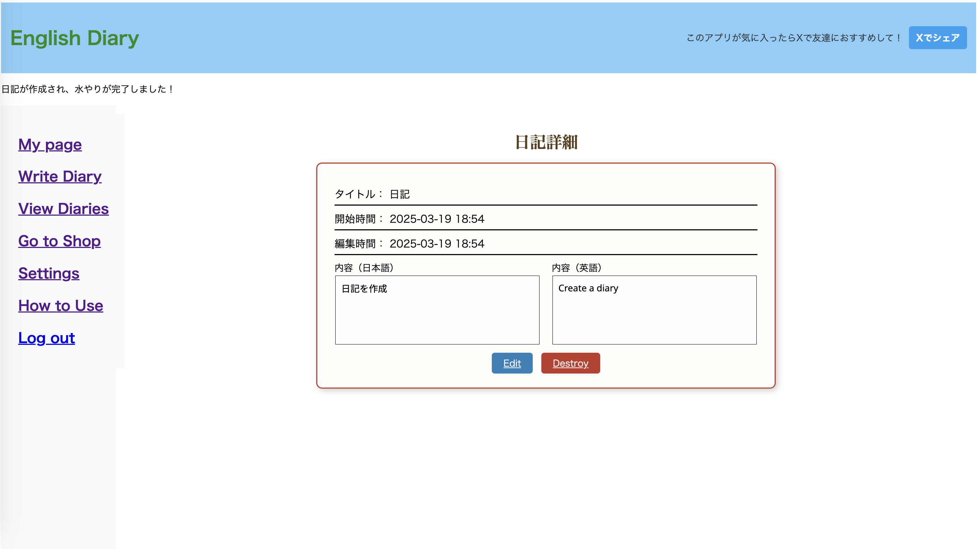Click the diary created flash message
The height and width of the screenshot is (549, 980).
click(x=88, y=89)
